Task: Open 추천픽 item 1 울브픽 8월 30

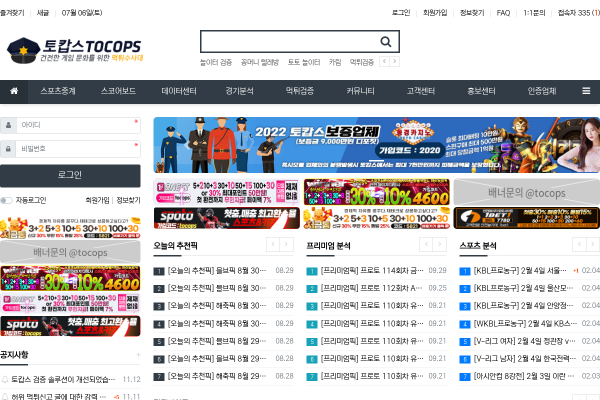Action: [x=217, y=271]
